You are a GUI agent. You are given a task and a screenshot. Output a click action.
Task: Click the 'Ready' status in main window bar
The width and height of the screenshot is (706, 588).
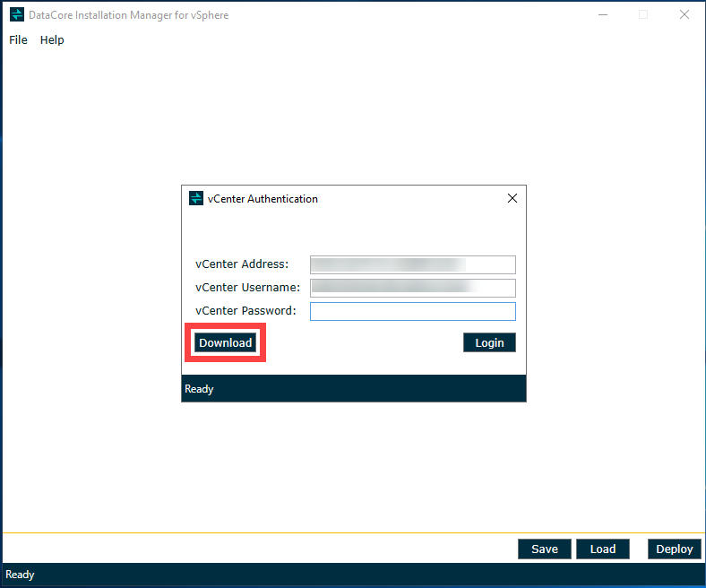(x=20, y=575)
